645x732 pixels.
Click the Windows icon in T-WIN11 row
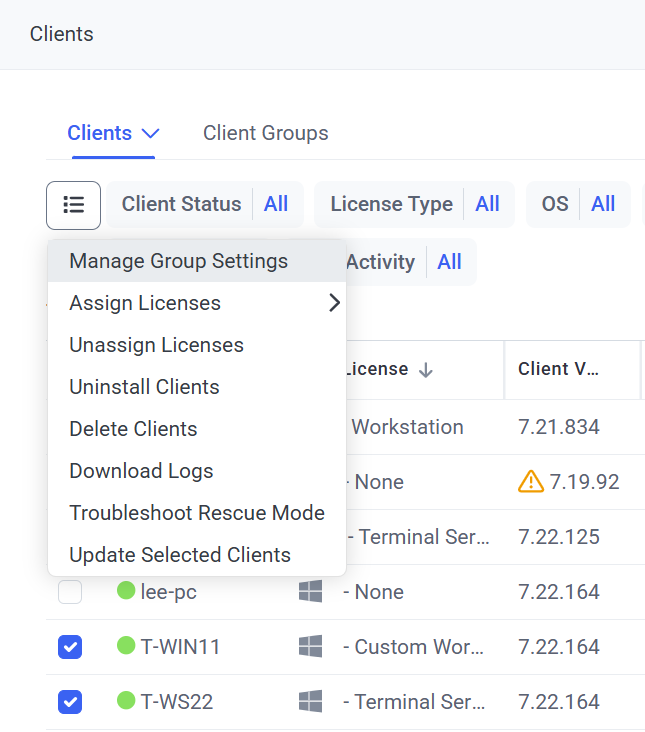pos(310,647)
